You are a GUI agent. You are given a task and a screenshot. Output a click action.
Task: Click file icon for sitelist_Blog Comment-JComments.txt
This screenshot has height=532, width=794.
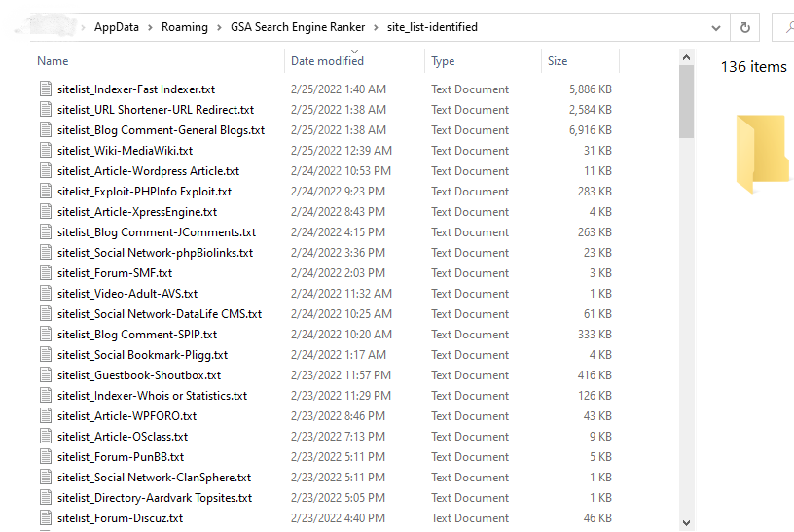[x=46, y=231]
